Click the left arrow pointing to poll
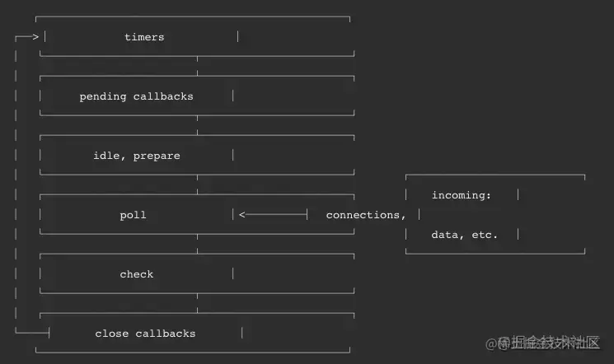 tap(274, 214)
